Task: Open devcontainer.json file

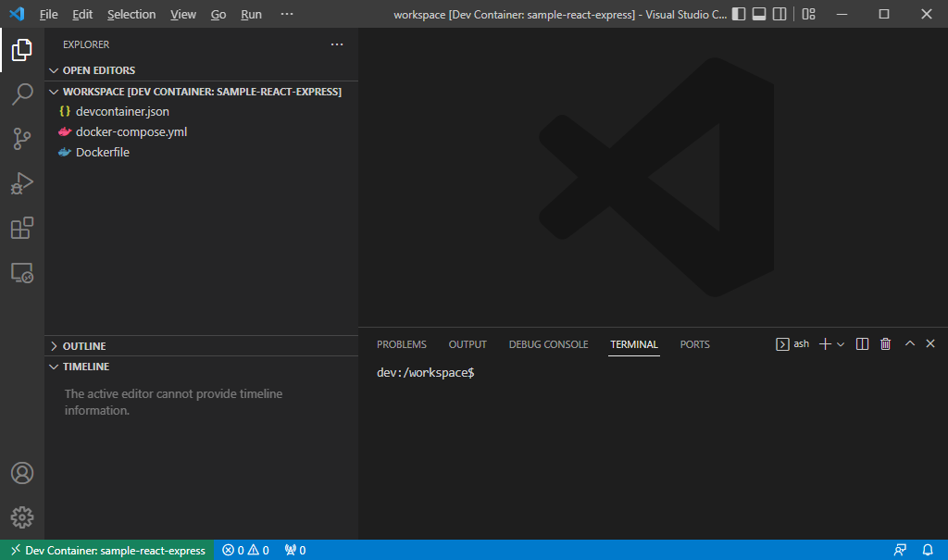Action: point(202,111)
